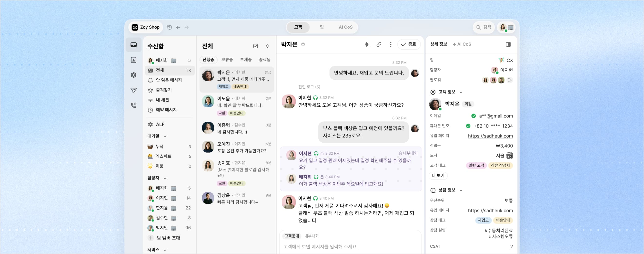Open the 전체 inbox row
644x254 pixels.
point(170,70)
